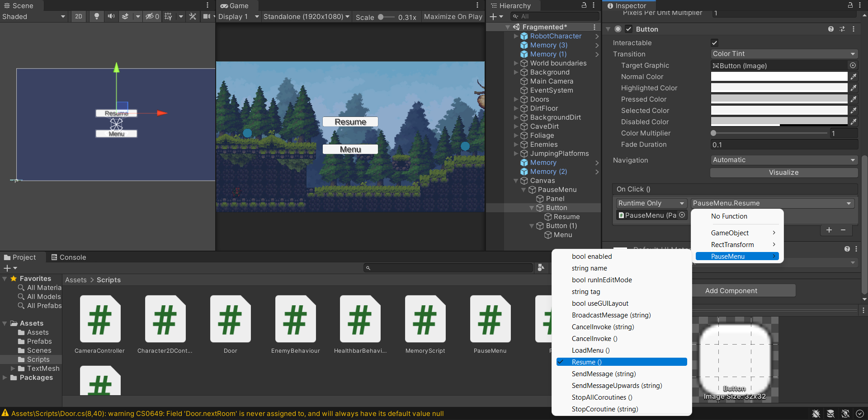Click the Inspector lock icon

click(849, 5)
